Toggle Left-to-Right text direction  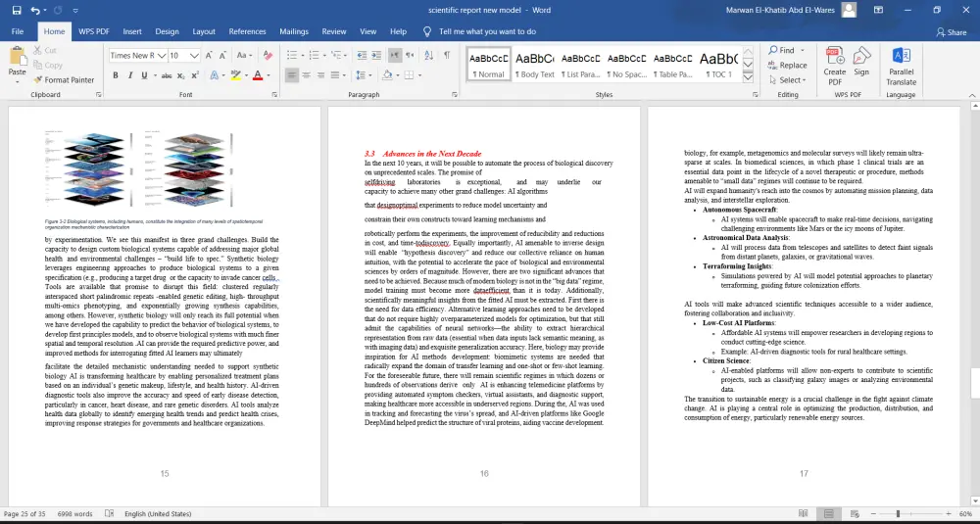(x=394, y=56)
